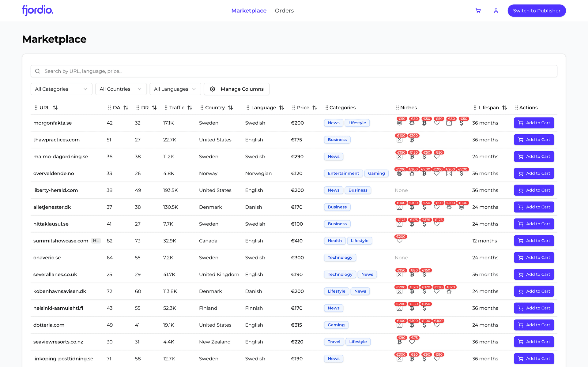Screen dimensions: 588x367
Task: Click the user account icon
Action: click(x=496, y=10)
